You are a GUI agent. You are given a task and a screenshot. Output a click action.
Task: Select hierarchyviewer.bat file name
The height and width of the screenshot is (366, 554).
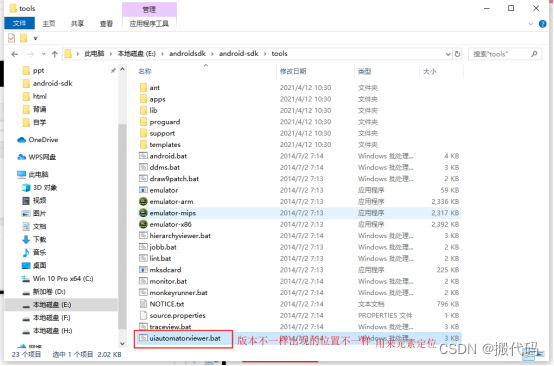tap(180, 236)
